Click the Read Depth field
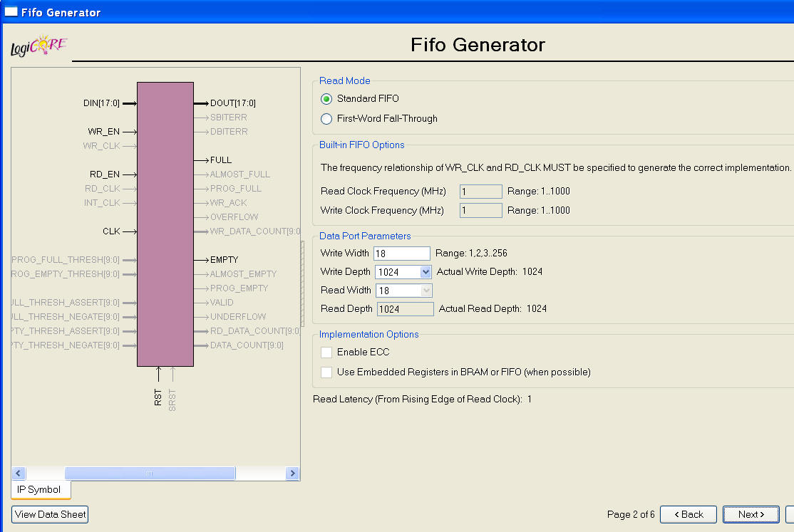This screenshot has height=532, width=794. 405,309
